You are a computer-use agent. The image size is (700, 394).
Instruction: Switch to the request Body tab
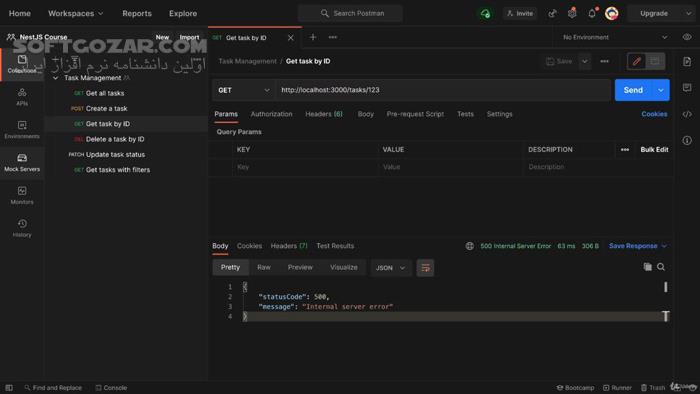(366, 114)
